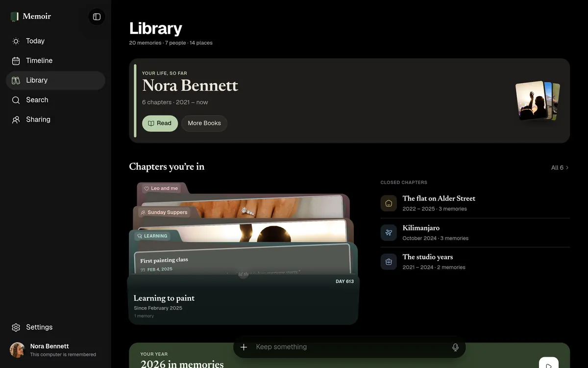Click the Kilimanjaro airplane icon
Screen dimensions: 588x368
pos(389,233)
